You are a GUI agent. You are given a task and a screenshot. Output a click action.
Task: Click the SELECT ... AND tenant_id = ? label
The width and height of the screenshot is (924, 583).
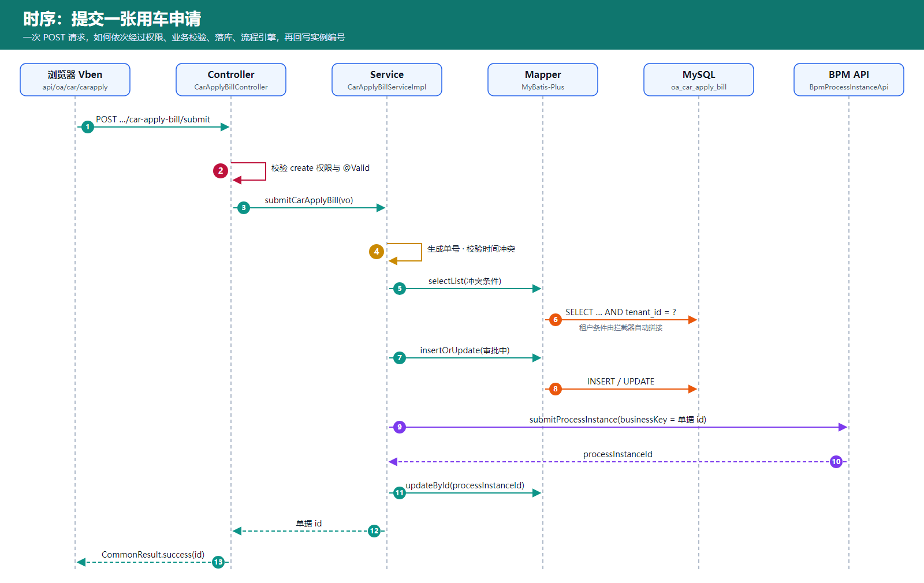click(621, 312)
